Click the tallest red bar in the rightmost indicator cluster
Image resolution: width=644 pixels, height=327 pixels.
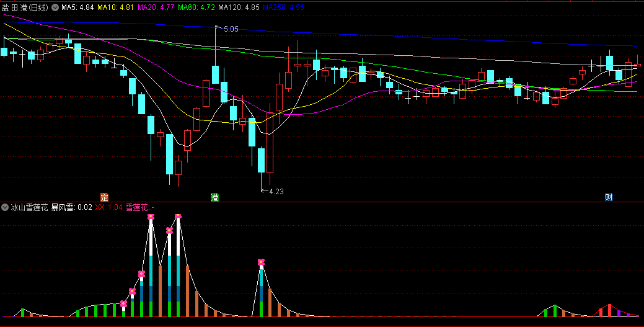coord(609,310)
